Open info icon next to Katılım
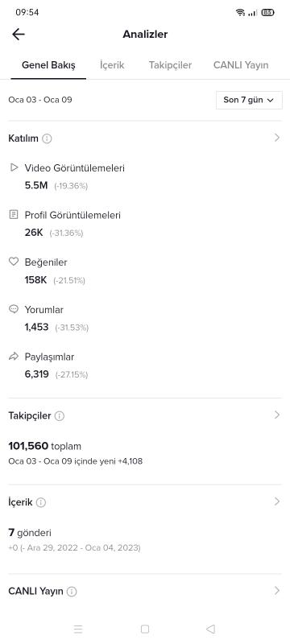Image resolution: width=290 pixels, height=644 pixels. click(48, 138)
